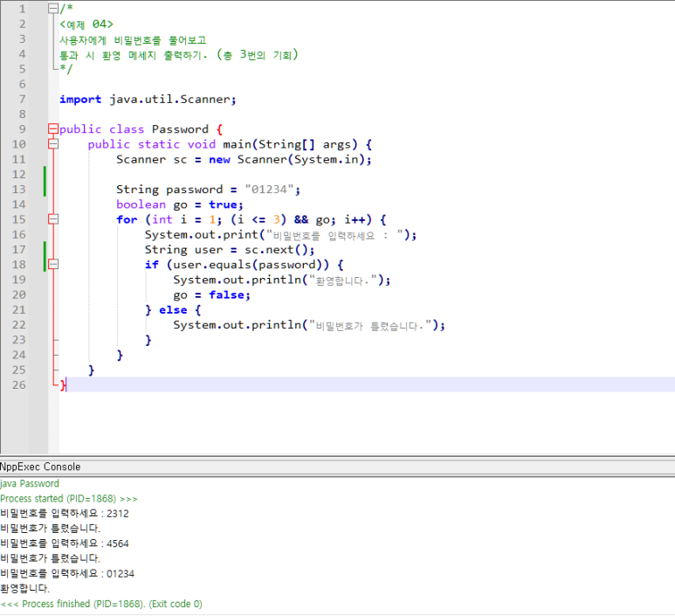Viewport: 675px width, 616px height.
Task: Collapse the comment block fold at line 1
Action: (x=53, y=9)
